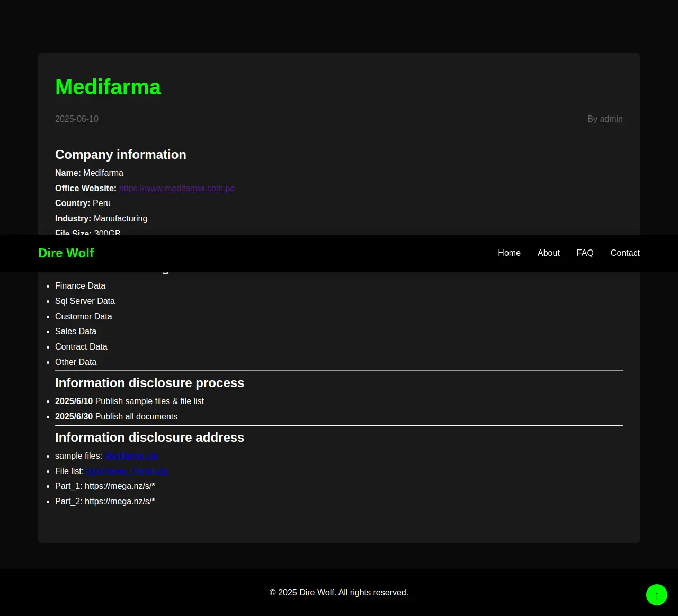The height and width of the screenshot is (616, 678).
Task: Click the green Medifarma post title
Action: [108, 87]
